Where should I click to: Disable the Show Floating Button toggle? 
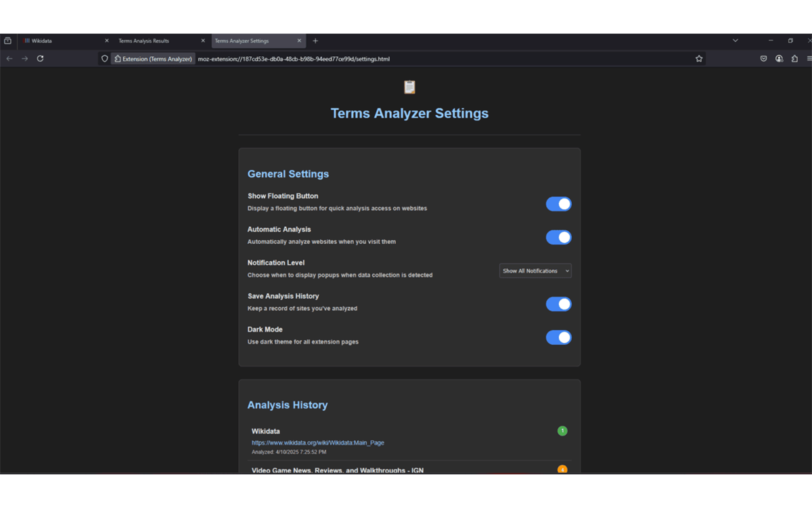coord(558,204)
